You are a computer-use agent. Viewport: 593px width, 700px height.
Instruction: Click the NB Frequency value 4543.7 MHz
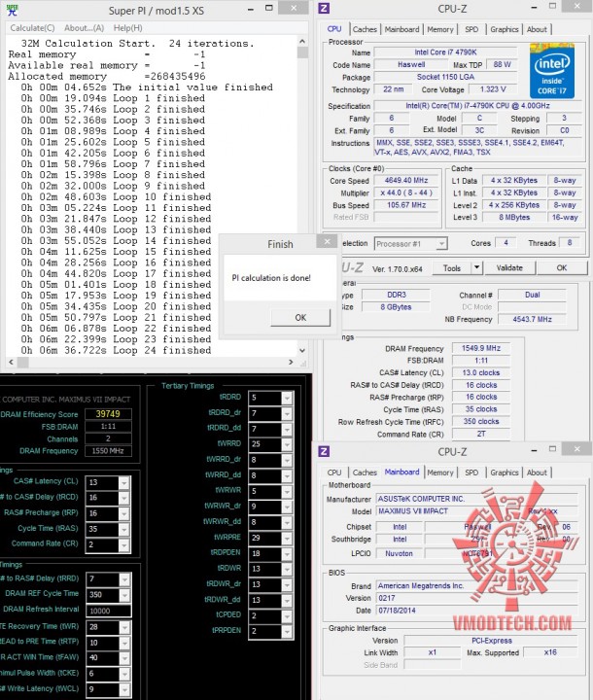click(x=532, y=319)
